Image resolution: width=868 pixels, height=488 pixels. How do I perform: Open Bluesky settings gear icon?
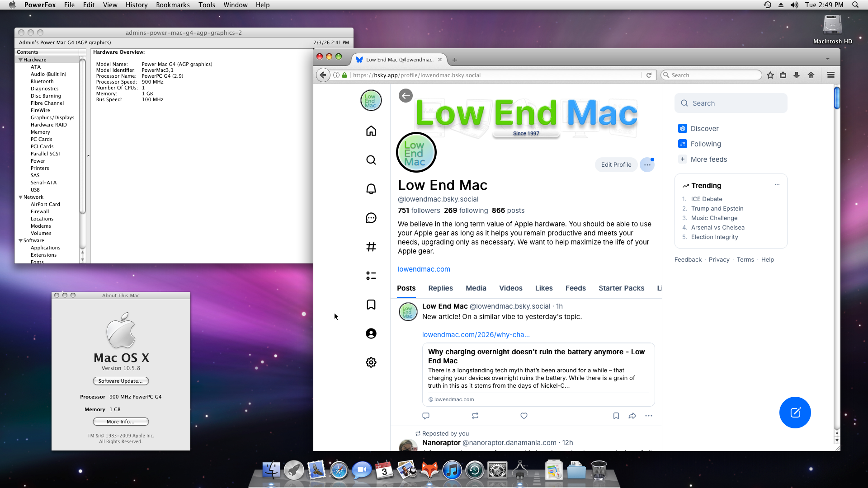coord(371,362)
